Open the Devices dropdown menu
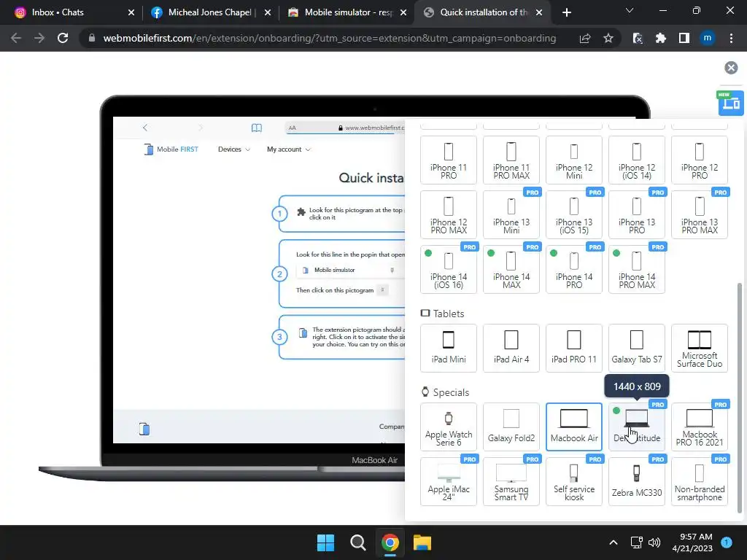This screenshot has width=747, height=560. (x=234, y=149)
